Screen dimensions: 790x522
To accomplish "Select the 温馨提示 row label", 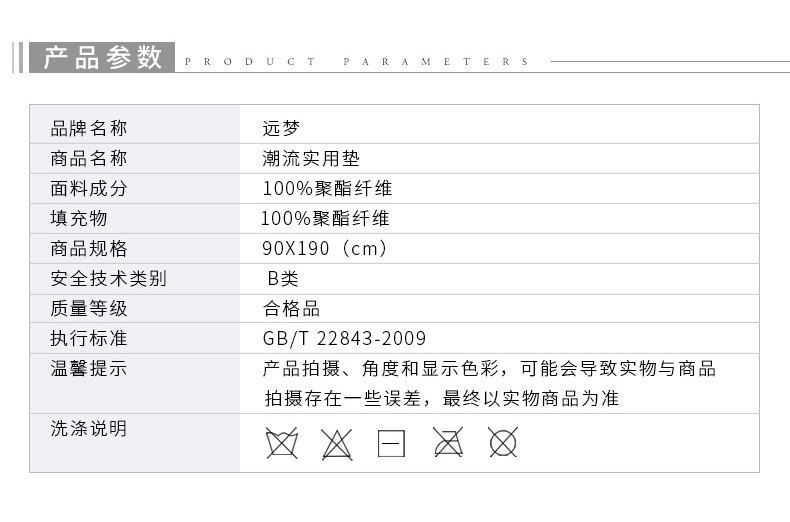I will (x=89, y=368).
